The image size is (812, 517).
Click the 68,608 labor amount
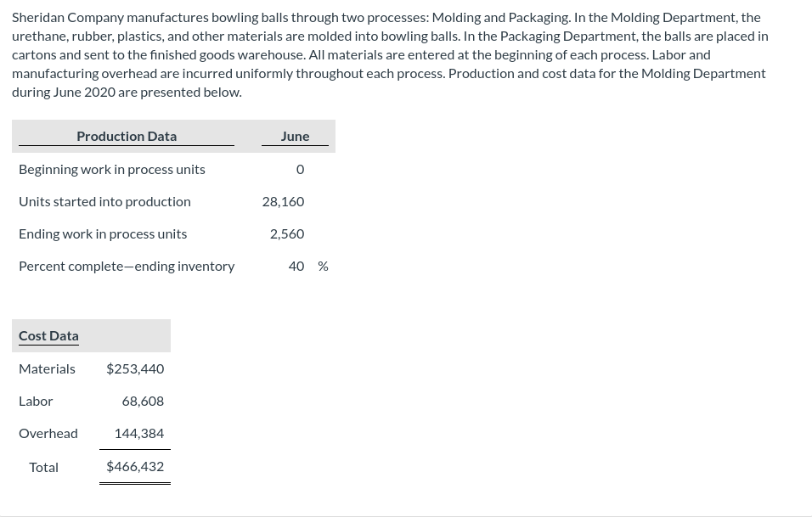tap(143, 401)
